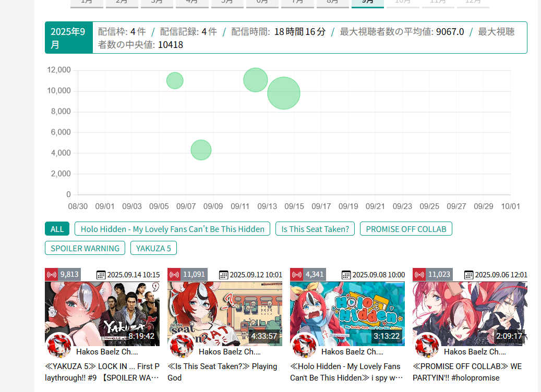Open channel avatar on PROMISE OFF COLLAB card
Image resolution: width=541 pixels, height=392 pixels.
point(427,345)
